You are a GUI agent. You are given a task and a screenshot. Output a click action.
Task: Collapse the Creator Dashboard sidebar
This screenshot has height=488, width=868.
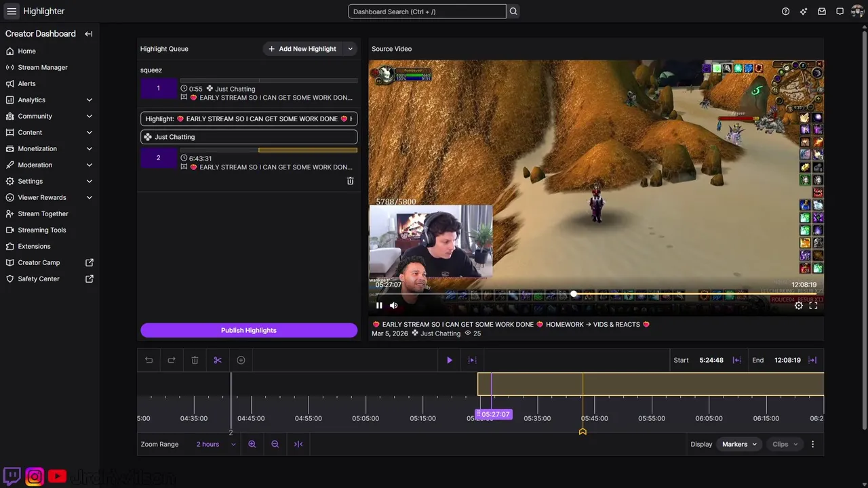point(89,34)
